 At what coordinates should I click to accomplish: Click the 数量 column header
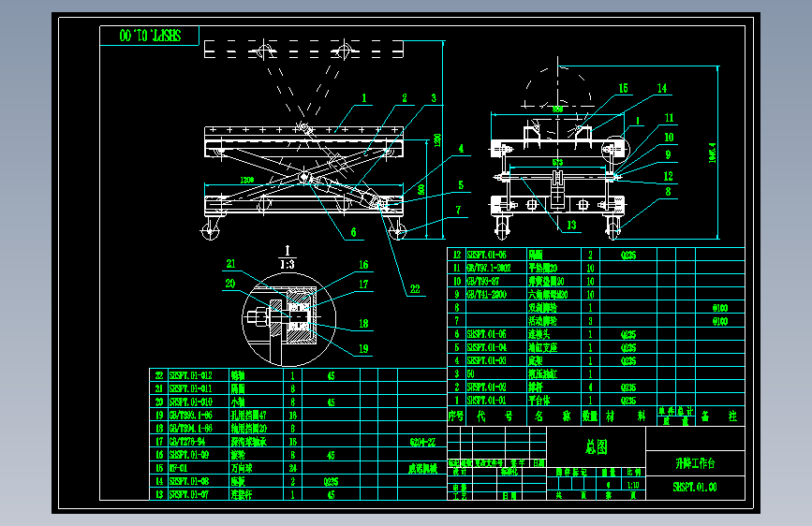[590, 416]
